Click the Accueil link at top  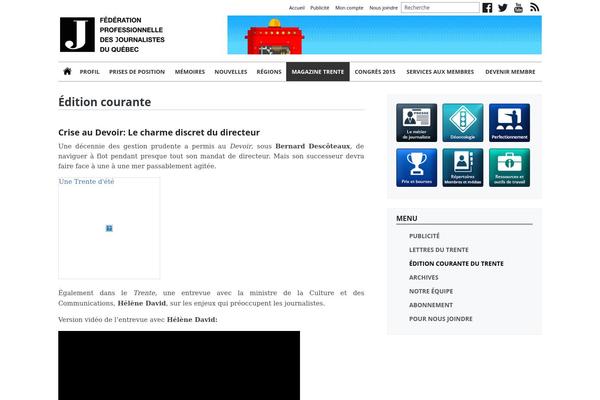point(297,8)
